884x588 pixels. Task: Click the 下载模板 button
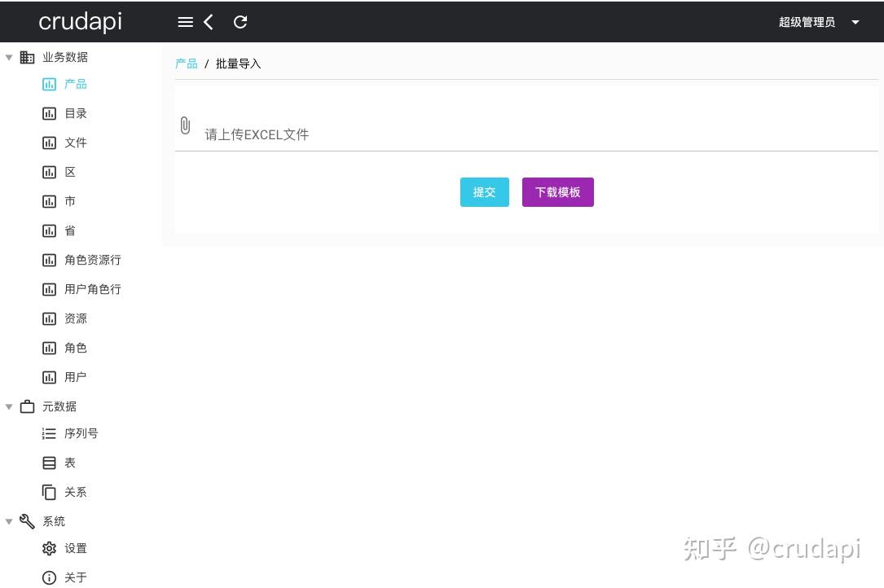coord(557,192)
